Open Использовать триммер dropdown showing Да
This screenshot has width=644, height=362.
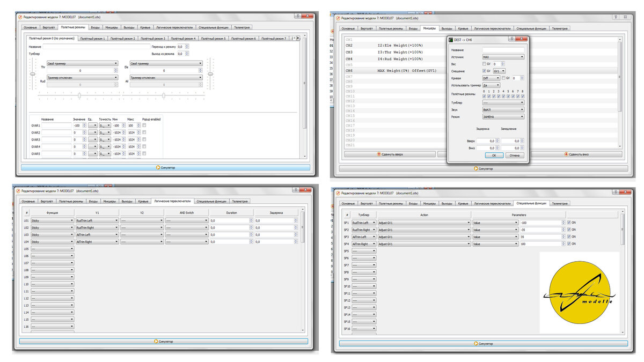(x=491, y=85)
